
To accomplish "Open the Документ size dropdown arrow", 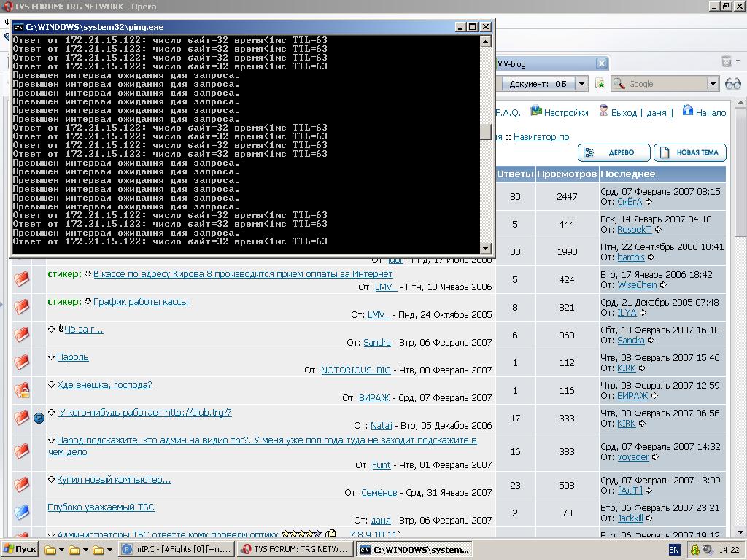I will 581,84.
